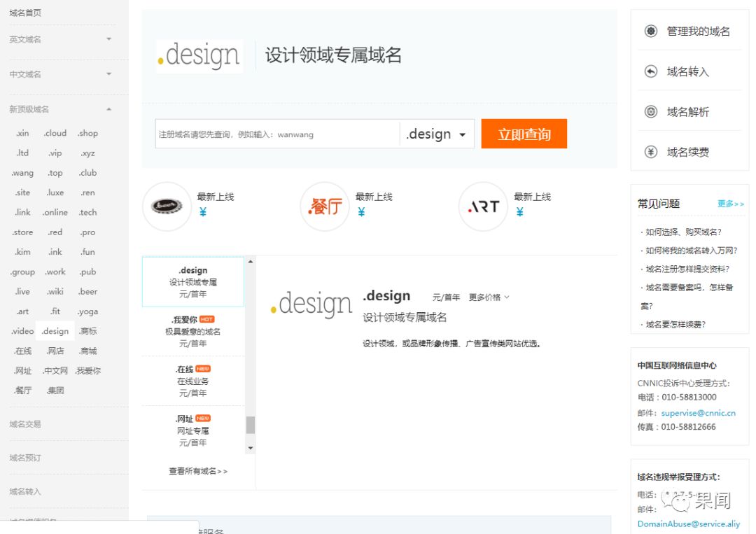Select .xin in the sidebar list
The image size is (756, 534).
point(22,133)
